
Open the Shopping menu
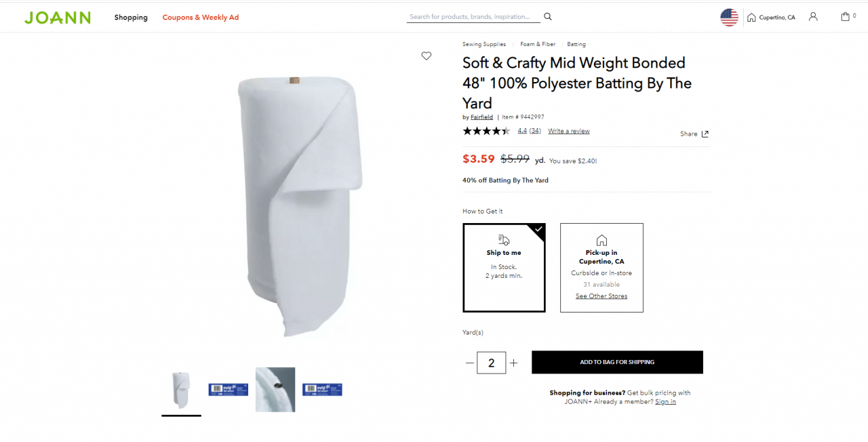(x=131, y=18)
